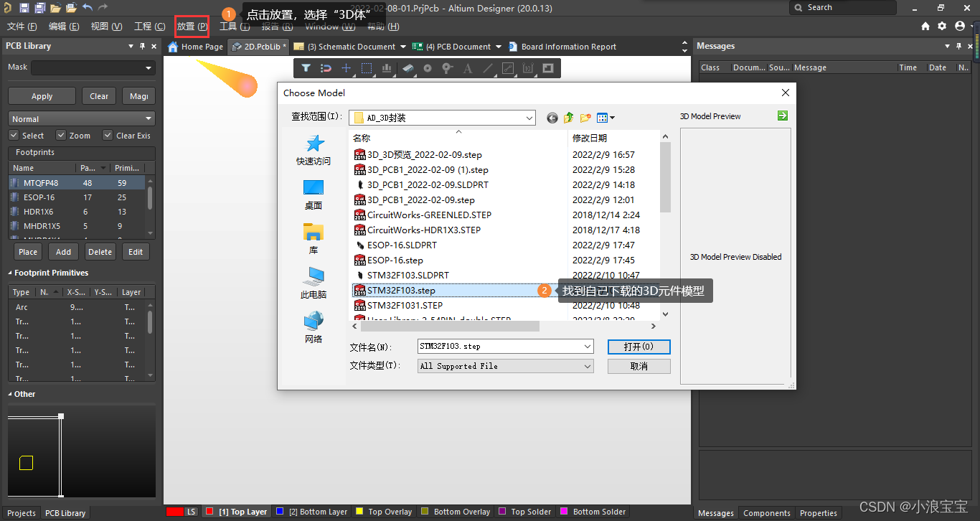Select the Place Pad tool icon

coord(428,68)
